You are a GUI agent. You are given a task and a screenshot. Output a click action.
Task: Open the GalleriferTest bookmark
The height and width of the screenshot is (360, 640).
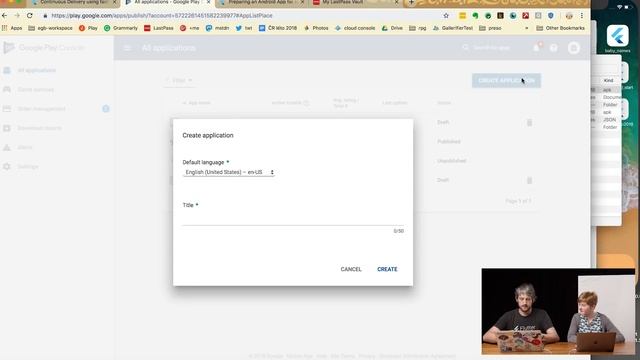pyautogui.click(x=453, y=28)
